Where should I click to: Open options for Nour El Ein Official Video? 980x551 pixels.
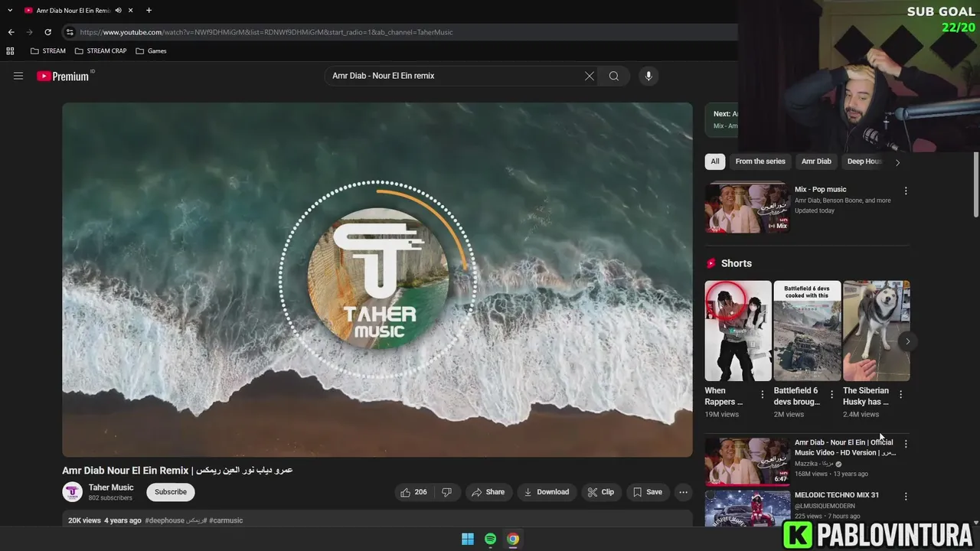point(906,444)
